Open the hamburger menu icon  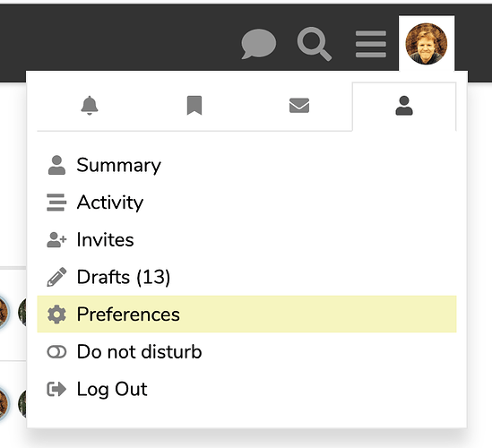(371, 44)
